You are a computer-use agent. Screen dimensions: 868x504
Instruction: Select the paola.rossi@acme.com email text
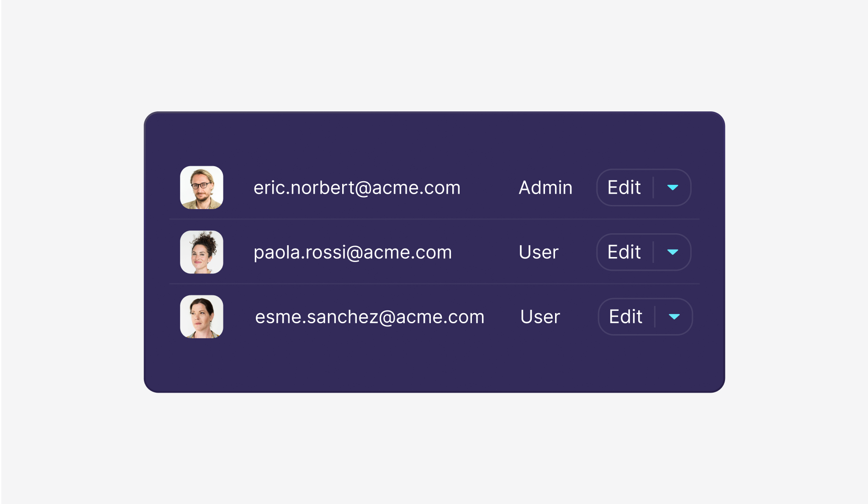(x=352, y=252)
